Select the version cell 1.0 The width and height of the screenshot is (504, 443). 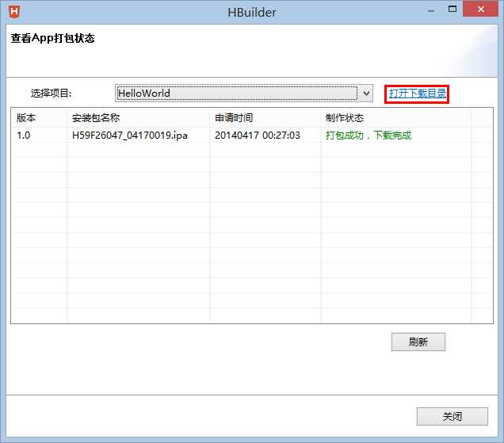(24, 135)
